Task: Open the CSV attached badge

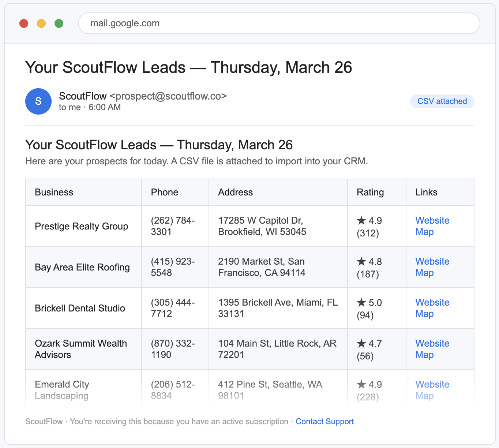Action: click(442, 101)
